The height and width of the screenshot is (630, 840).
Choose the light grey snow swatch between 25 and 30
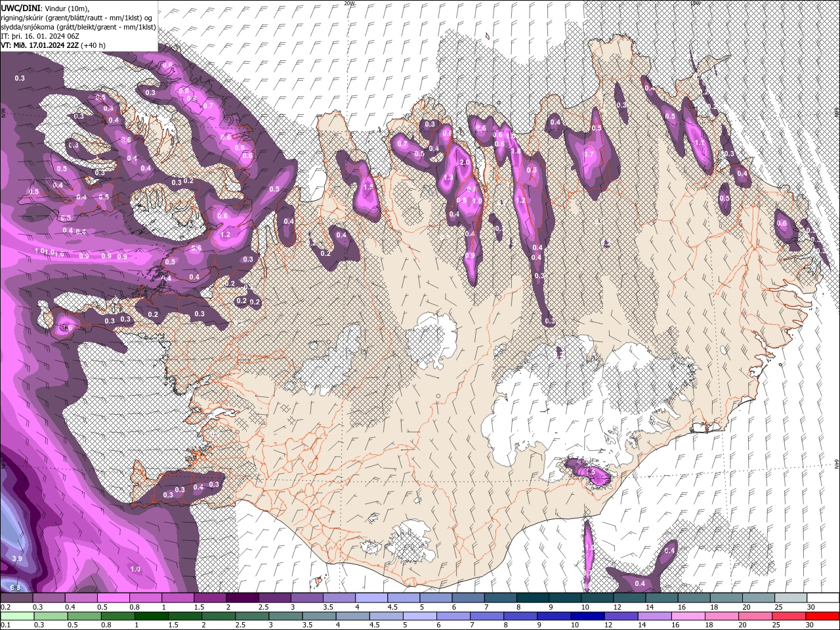coord(790,598)
